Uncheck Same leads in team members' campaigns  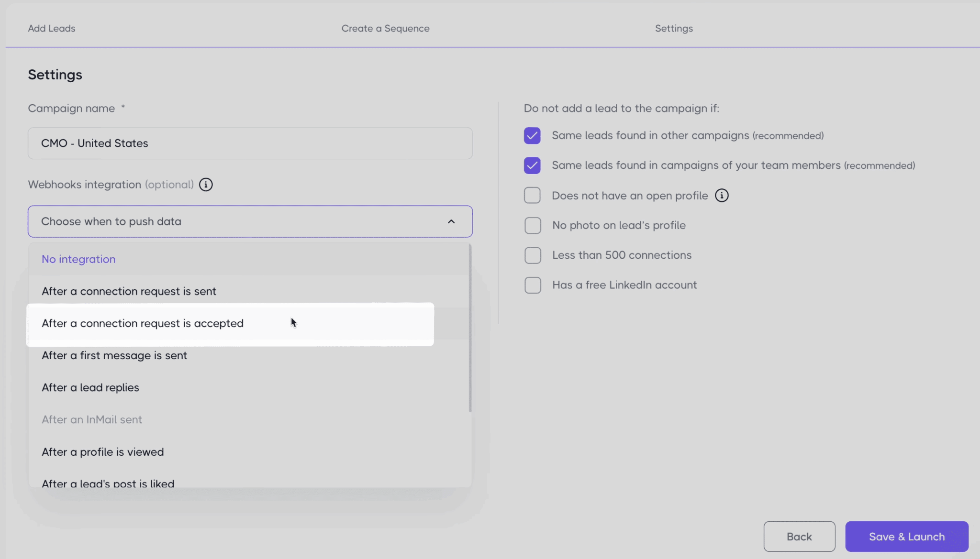[532, 165]
